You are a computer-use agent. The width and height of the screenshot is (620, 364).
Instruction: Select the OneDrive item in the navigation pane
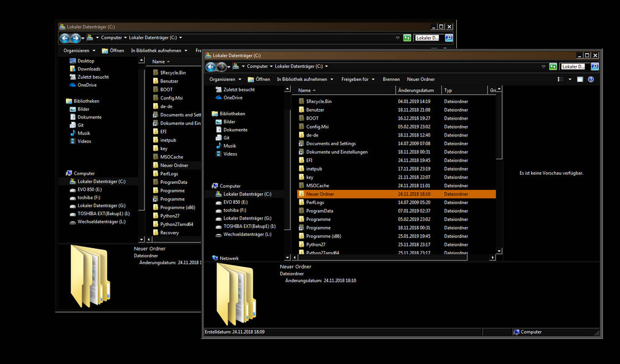234,97
